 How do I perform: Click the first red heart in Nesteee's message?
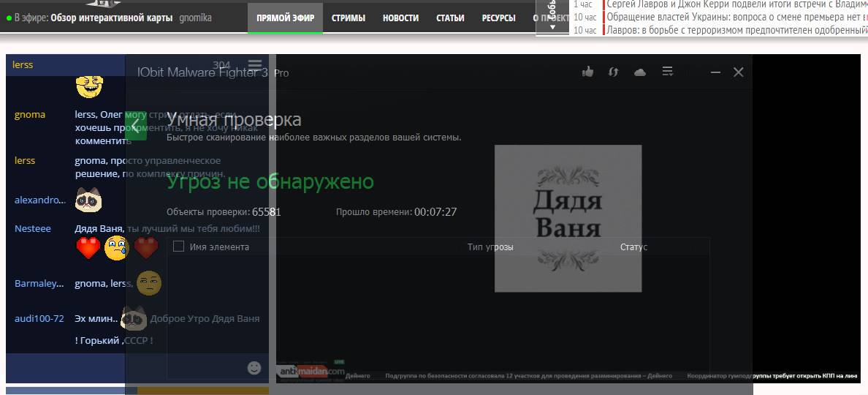click(x=88, y=248)
